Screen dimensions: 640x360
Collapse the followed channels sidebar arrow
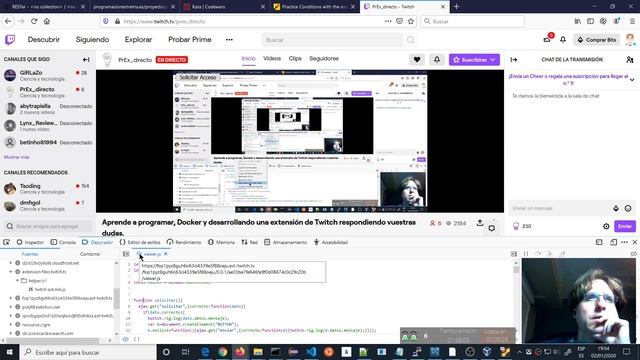pos(86,60)
